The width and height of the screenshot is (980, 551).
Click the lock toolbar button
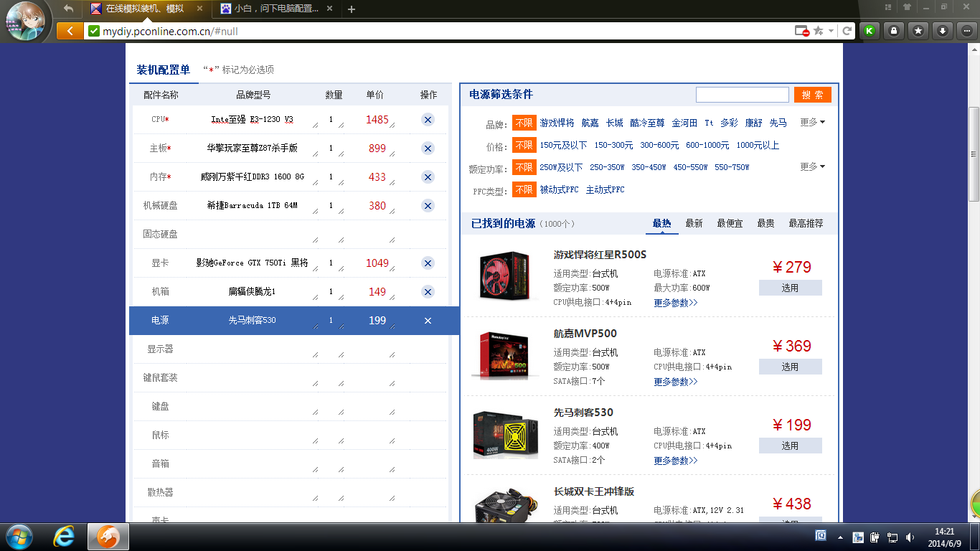[894, 31]
